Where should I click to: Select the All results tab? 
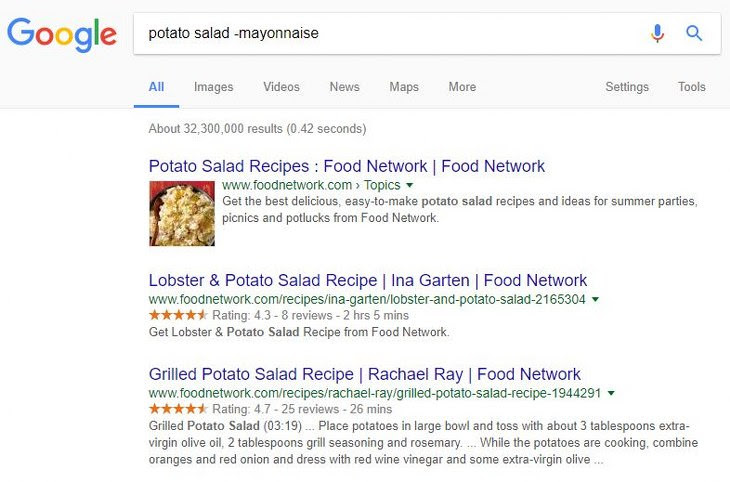[156, 87]
